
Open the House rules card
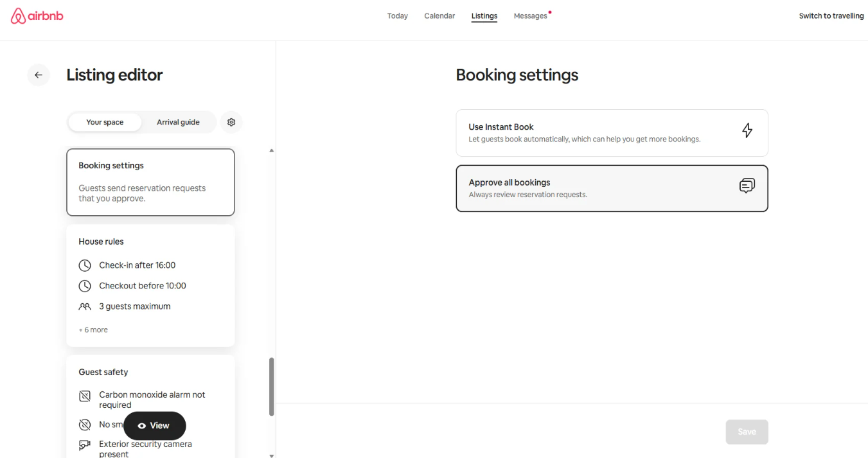click(150, 286)
